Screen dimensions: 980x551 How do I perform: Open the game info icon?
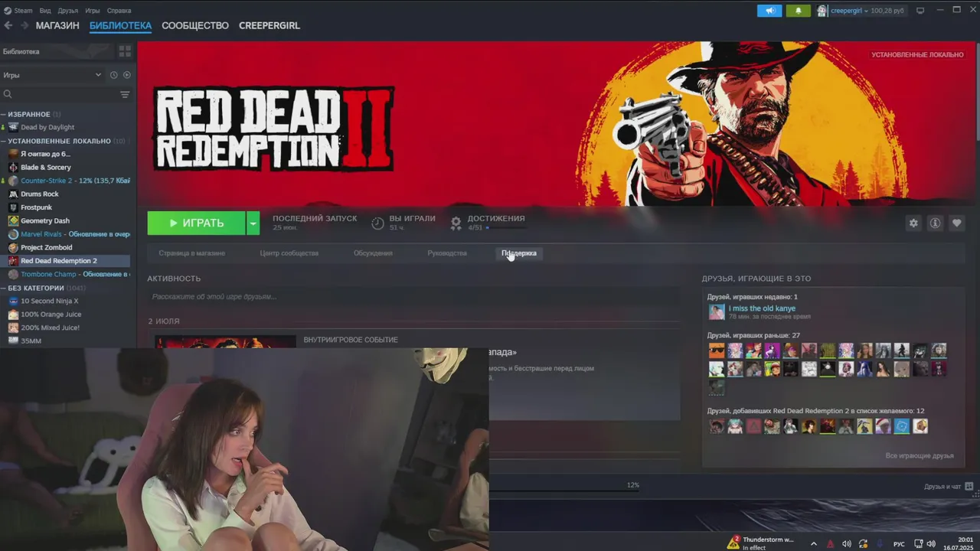935,223
